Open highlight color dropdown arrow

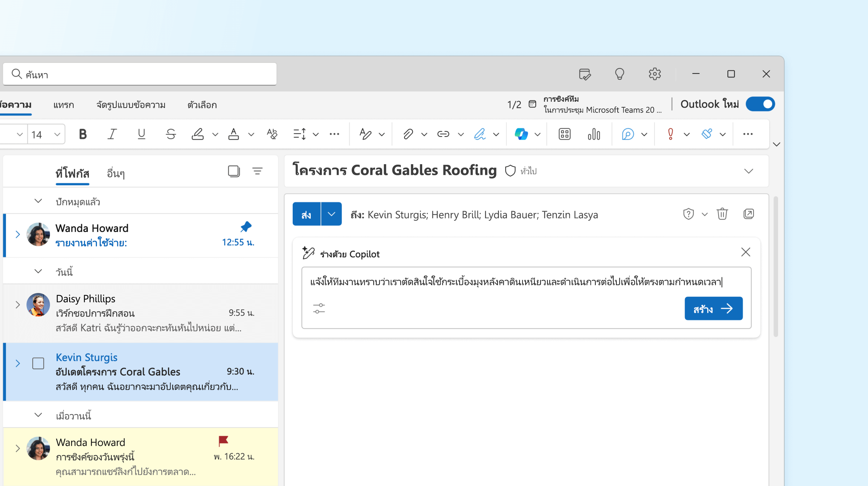click(215, 134)
